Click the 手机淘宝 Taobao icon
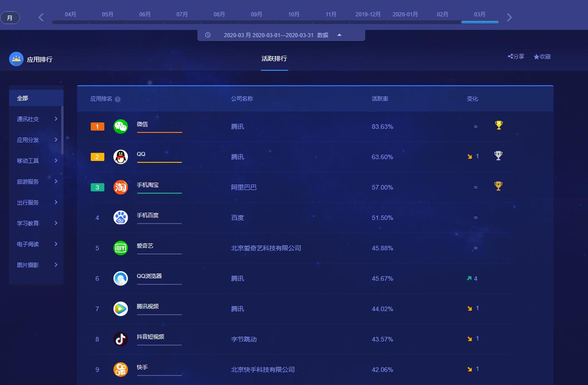Viewport: 588px width, 385px height. click(121, 187)
